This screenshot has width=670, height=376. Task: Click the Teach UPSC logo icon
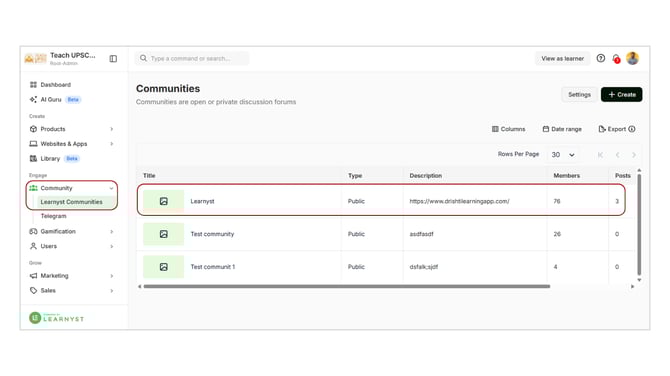35,58
